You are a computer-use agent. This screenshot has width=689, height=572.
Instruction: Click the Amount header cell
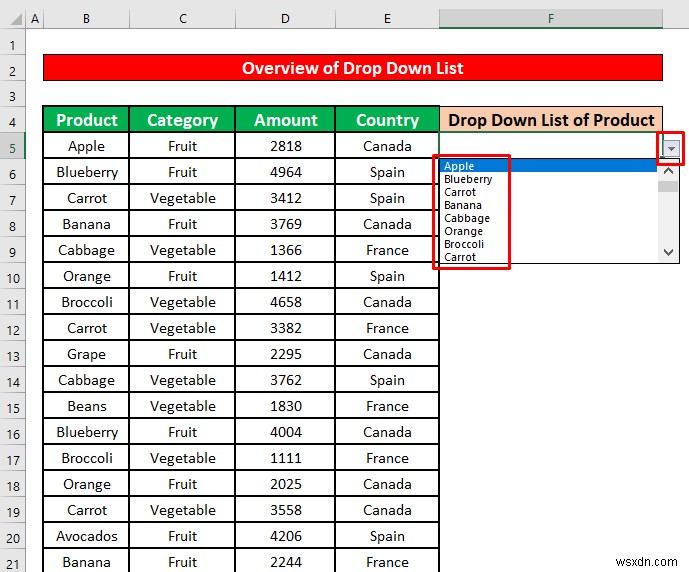tap(285, 119)
